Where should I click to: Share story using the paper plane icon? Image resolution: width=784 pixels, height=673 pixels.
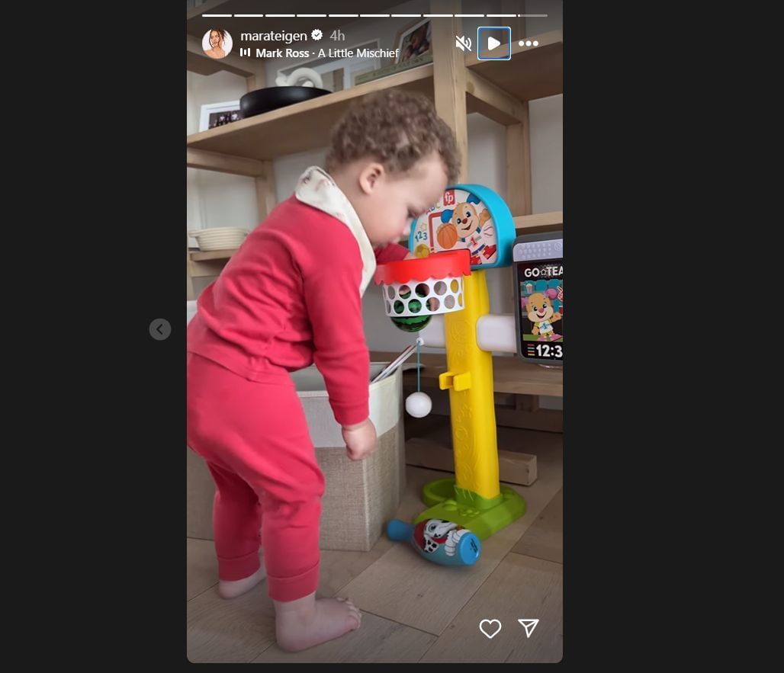click(529, 627)
